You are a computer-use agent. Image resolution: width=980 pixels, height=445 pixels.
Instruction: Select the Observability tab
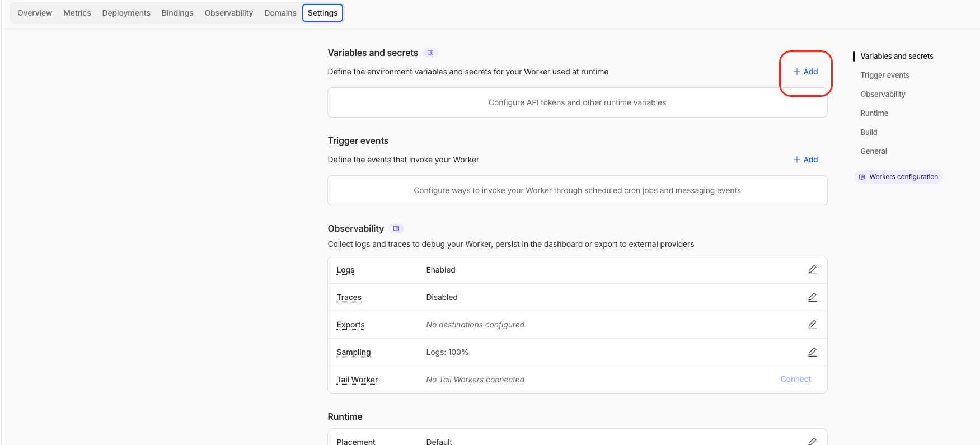tap(229, 13)
